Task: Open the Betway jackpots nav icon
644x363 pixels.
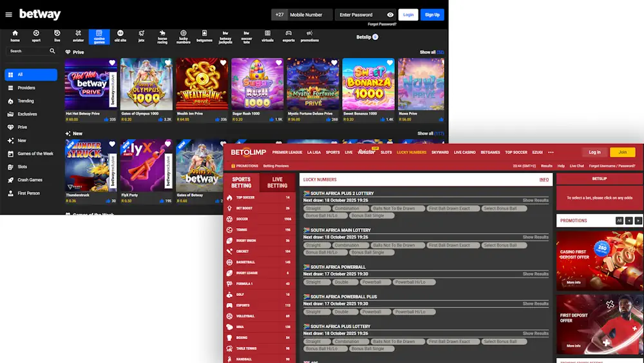Action: (x=225, y=37)
